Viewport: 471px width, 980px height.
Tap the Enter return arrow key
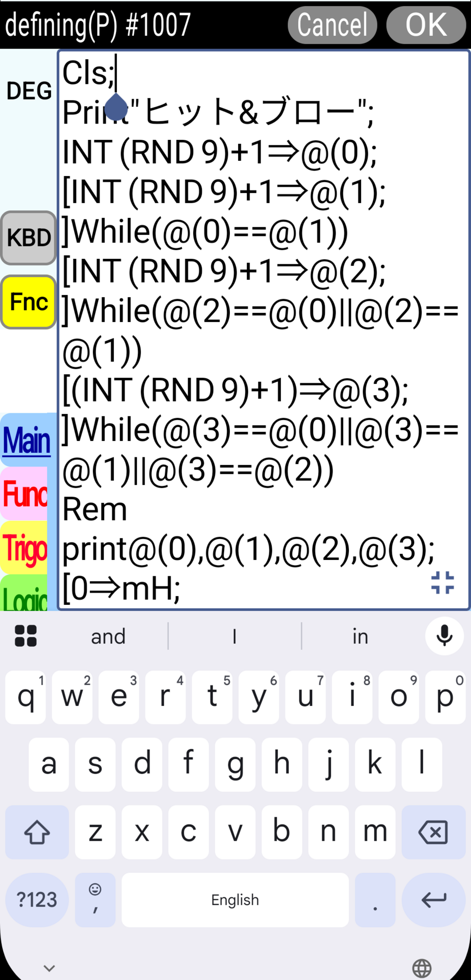[x=433, y=899]
